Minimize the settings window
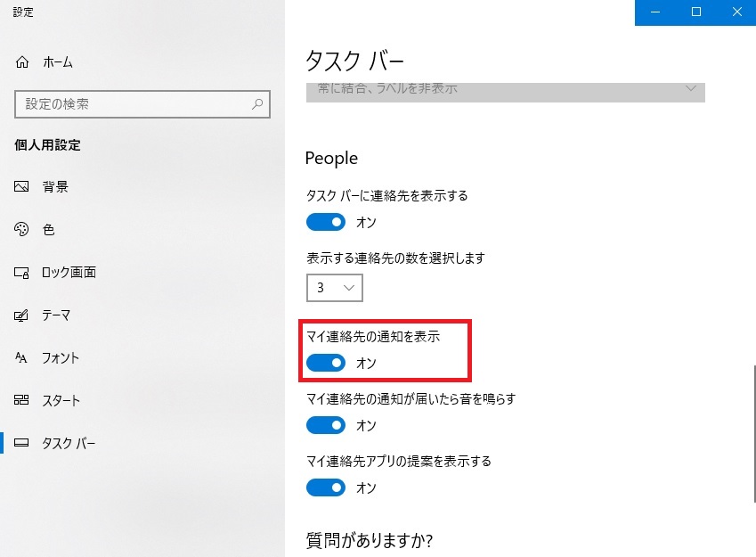This screenshot has height=557, width=756. (655, 12)
